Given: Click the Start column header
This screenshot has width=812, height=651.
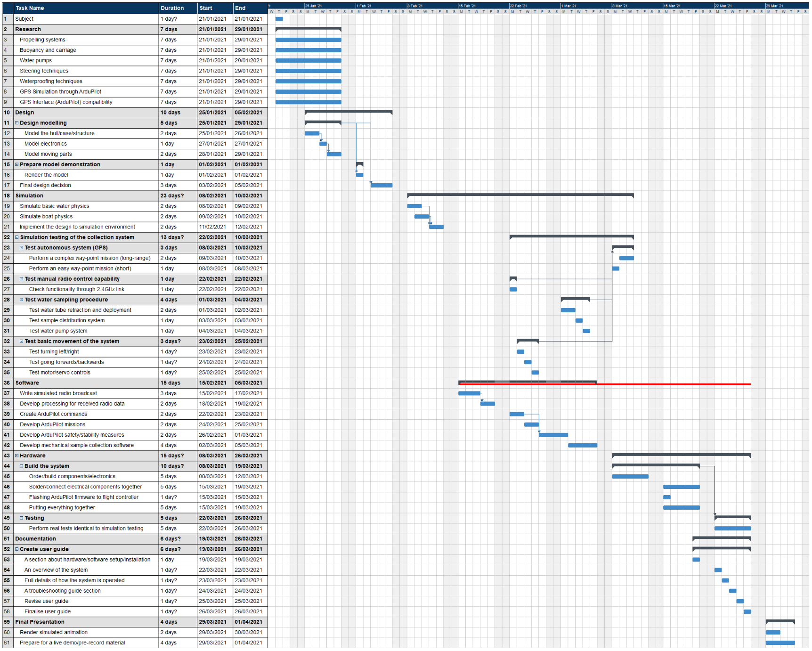Looking at the screenshot, I should pyautogui.click(x=215, y=8).
